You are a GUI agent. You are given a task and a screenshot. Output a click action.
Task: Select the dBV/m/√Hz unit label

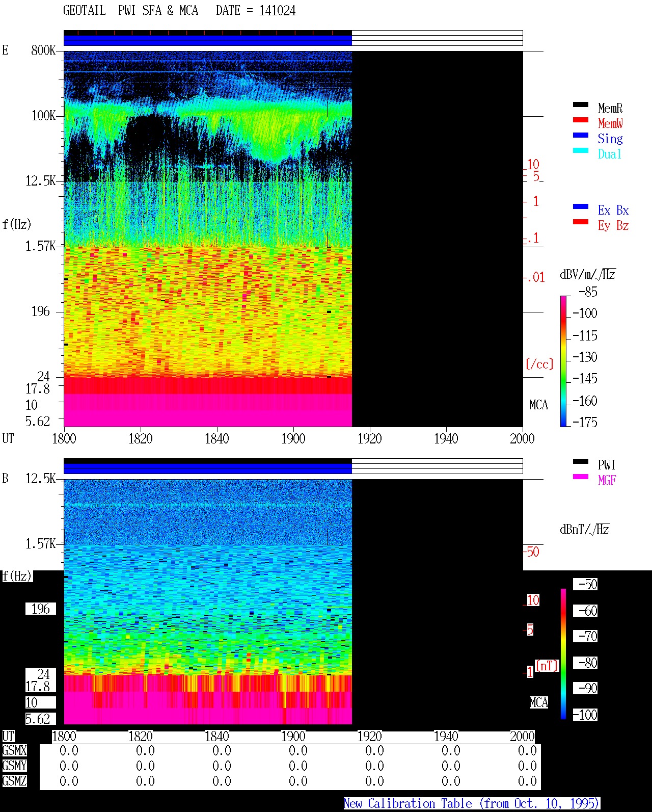pyautogui.click(x=588, y=274)
